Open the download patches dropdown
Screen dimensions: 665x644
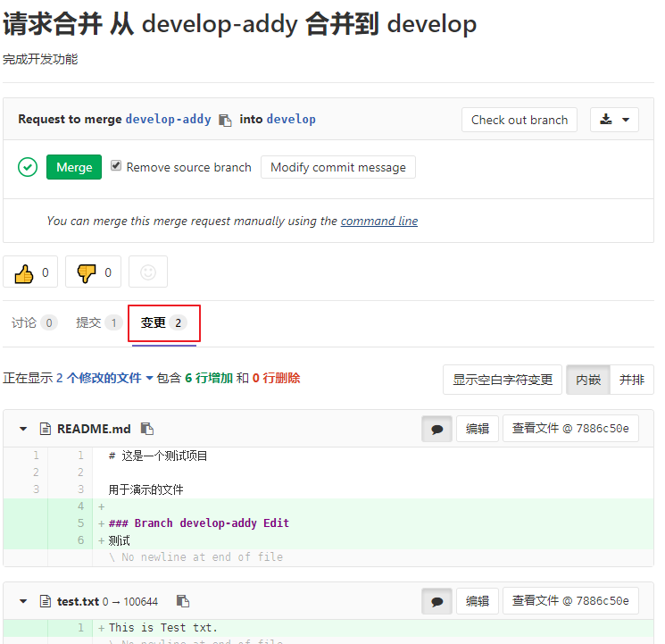pyautogui.click(x=614, y=120)
